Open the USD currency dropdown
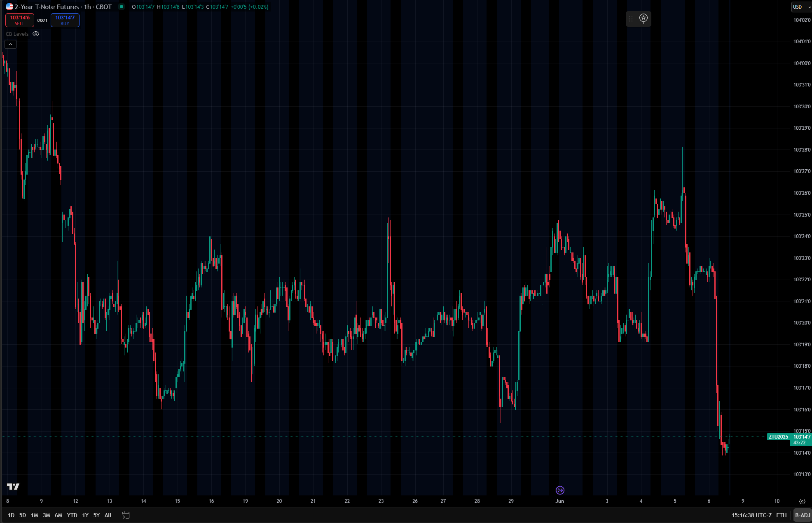Screen dimensions: 812x523 pyautogui.click(x=801, y=7)
